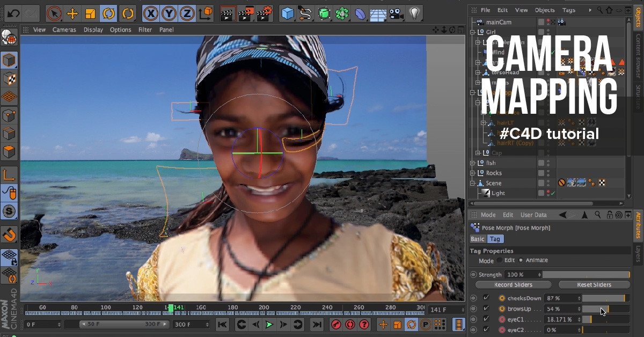This screenshot has height=337, width=644.
Task: Toggle the visibility dot next to Rocks
Action: tap(548, 171)
